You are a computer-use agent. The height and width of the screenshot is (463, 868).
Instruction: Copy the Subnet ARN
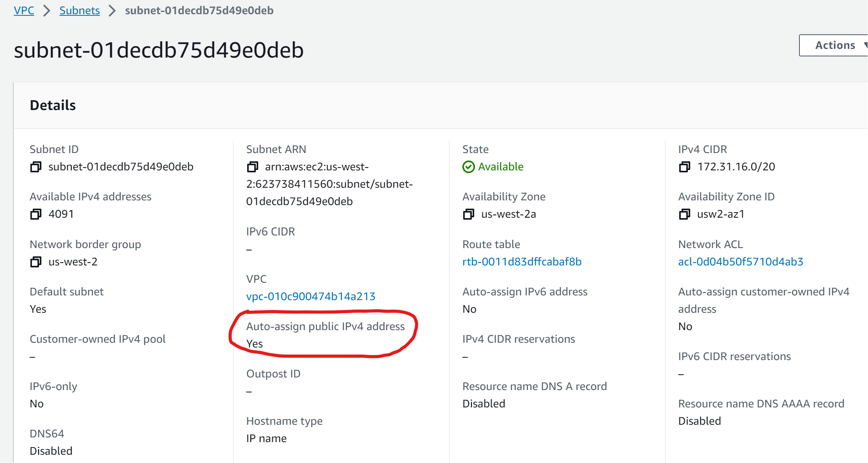point(252,167)
